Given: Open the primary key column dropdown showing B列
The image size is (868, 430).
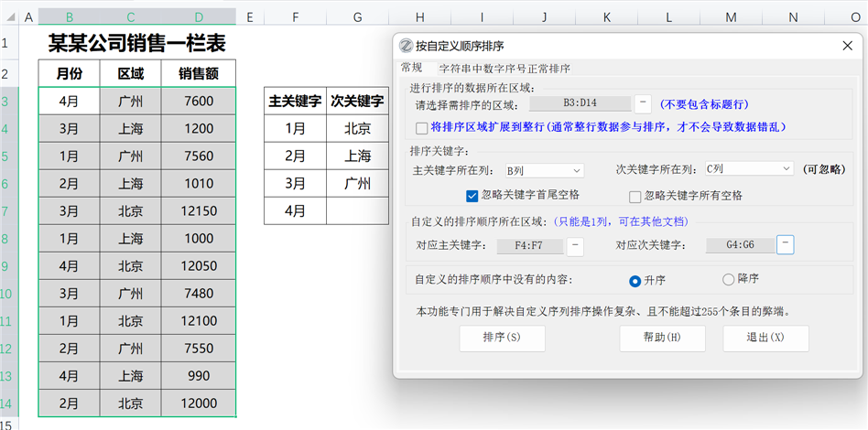Looking at the screenshot, I should coord(544,170).
